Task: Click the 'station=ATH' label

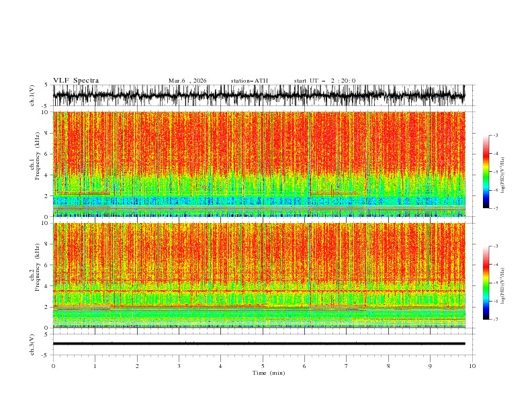Action: (249, 81)
